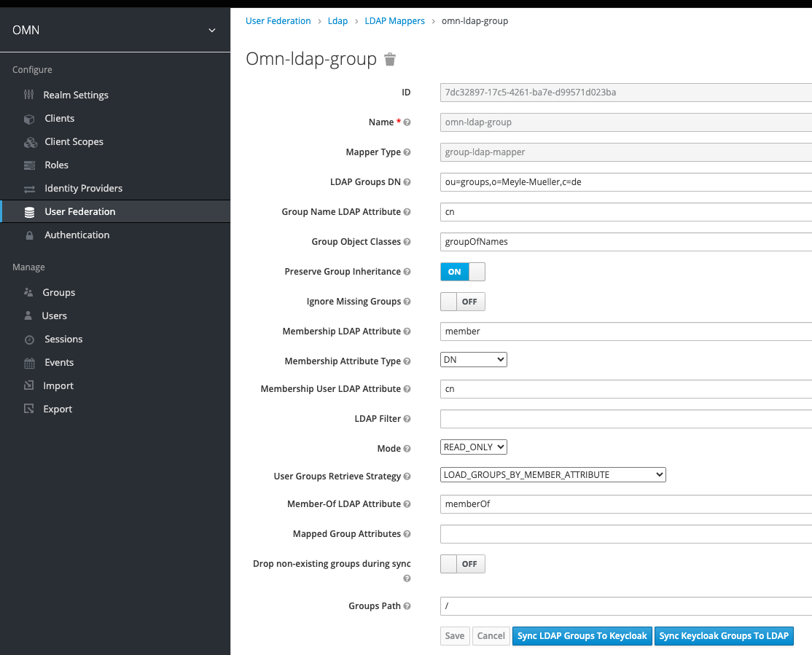The width and height of the screenshot is (812, 655).
Task: Click the trash icon beside Omn-ldap-group
Action: (x=390, y=60)
